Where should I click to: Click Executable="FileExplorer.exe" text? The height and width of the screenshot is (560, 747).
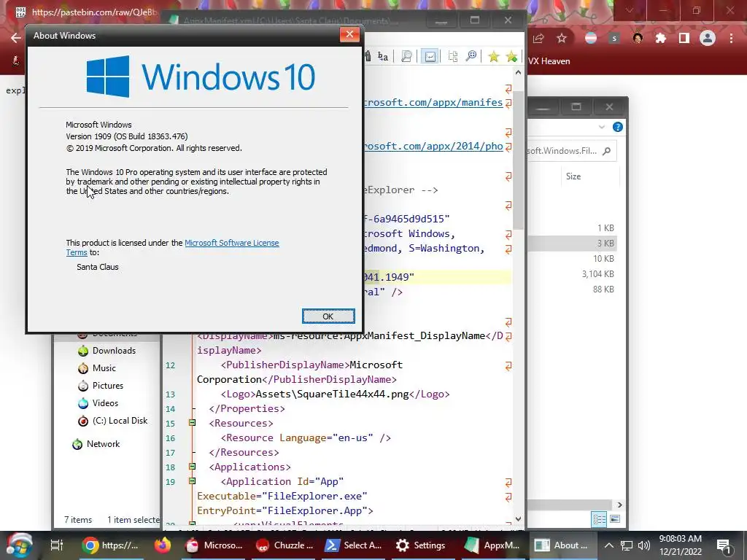click(x=282, y=496)
